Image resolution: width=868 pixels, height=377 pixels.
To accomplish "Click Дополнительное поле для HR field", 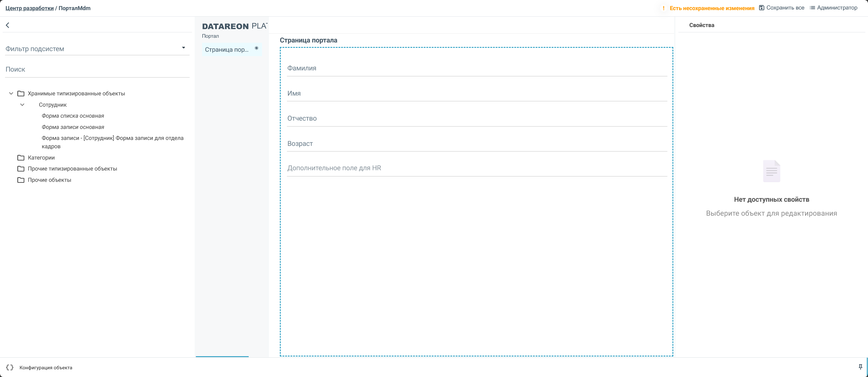I will pos(477,168).
